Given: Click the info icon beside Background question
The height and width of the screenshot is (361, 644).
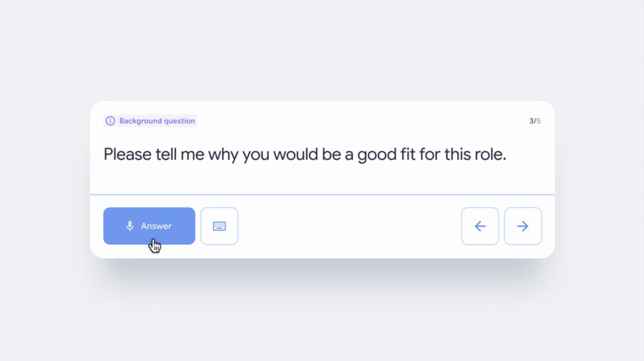Looking at the screenshot, I should click(110, 121).
